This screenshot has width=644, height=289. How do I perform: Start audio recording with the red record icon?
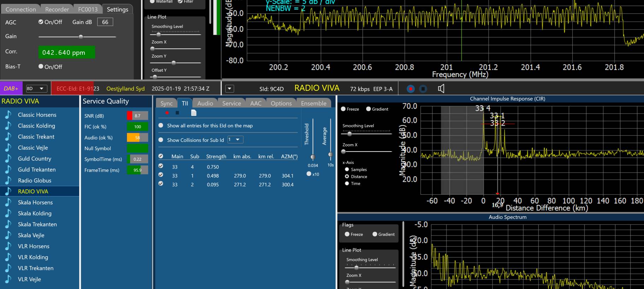(x=410, y=89)
